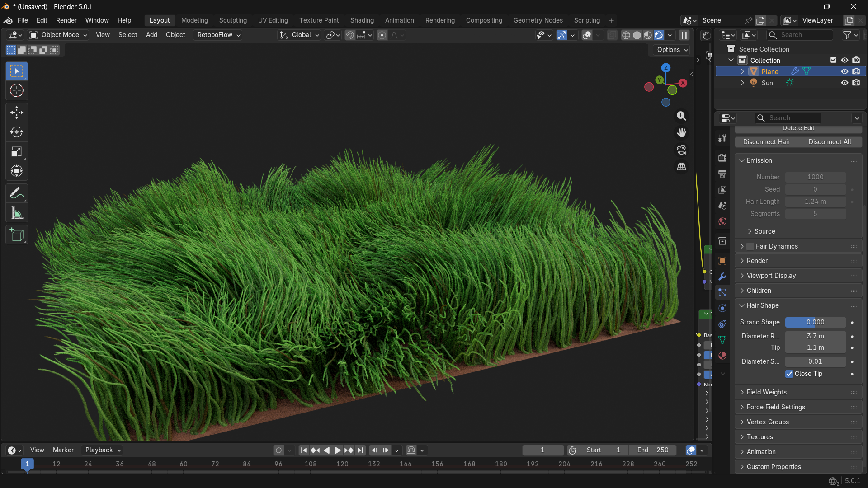Click the play animation button

pyautogui.click(x=337, y=450)
